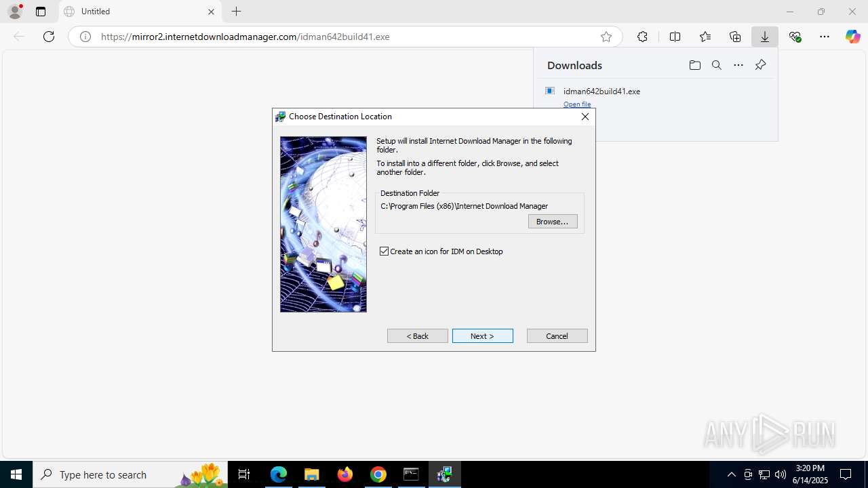Click the Downloads toolbar button in Edge
This screenshot has height=488, width=868.
[765, 37]
